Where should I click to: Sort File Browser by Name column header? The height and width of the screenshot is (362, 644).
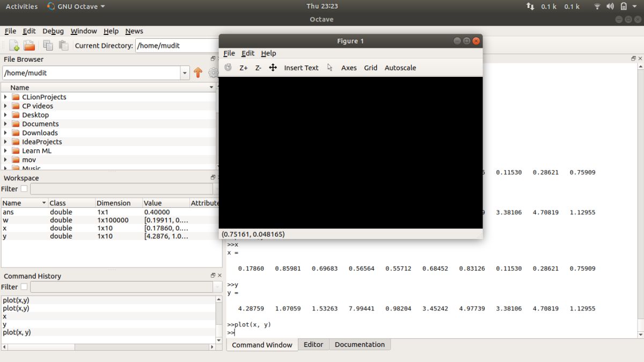pyautogui.click(x=108, y=88)
